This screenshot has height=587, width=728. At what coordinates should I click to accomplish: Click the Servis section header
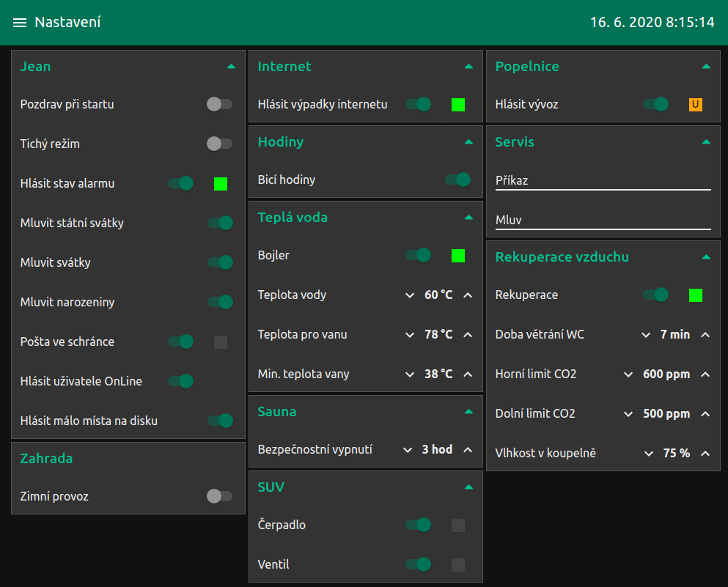[x=515, y=142]
